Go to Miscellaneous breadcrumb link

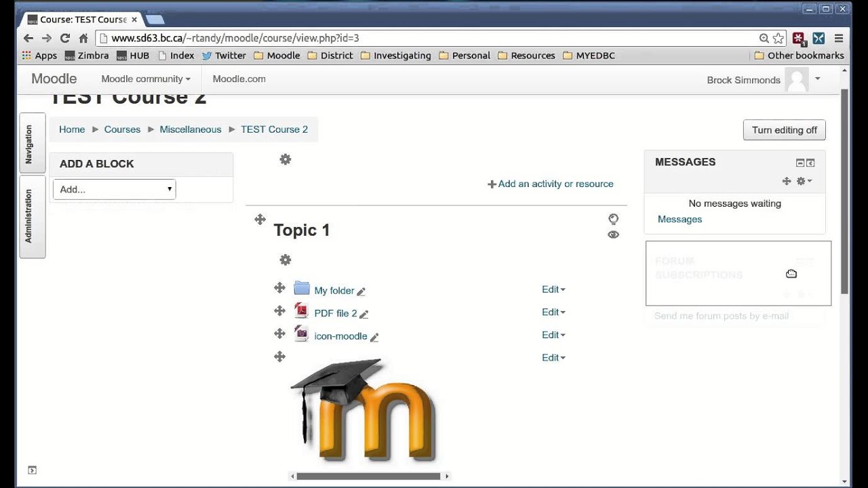click(x=191, y=129)
